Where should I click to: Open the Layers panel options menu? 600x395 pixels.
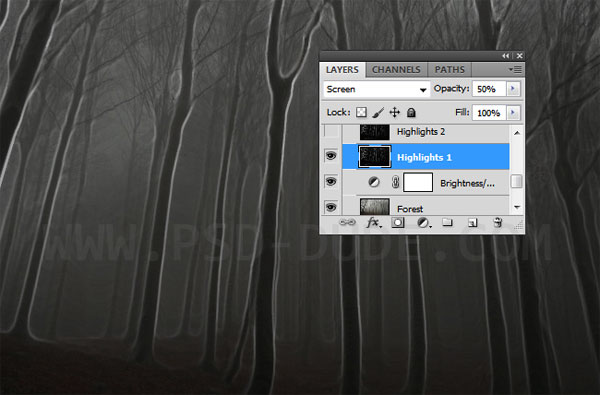[515, 69]
